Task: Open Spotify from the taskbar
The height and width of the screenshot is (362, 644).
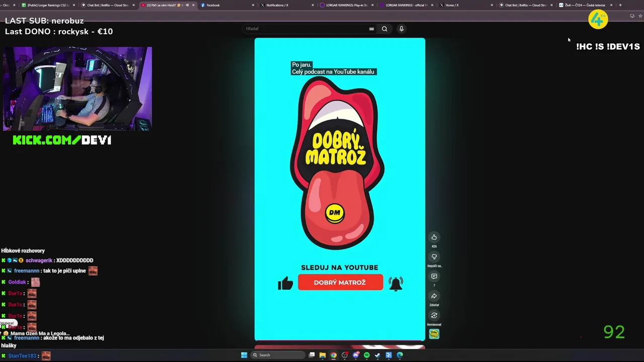Action: pyautogui.click(x=367, y=355)
